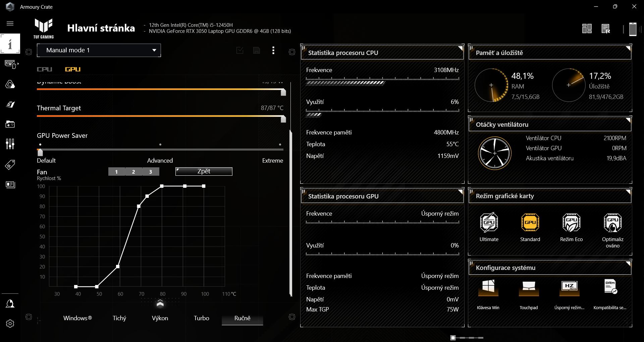Screen dimensions: 644x342
Task: Select Standard GPU mode
Action: pos(530,223)
